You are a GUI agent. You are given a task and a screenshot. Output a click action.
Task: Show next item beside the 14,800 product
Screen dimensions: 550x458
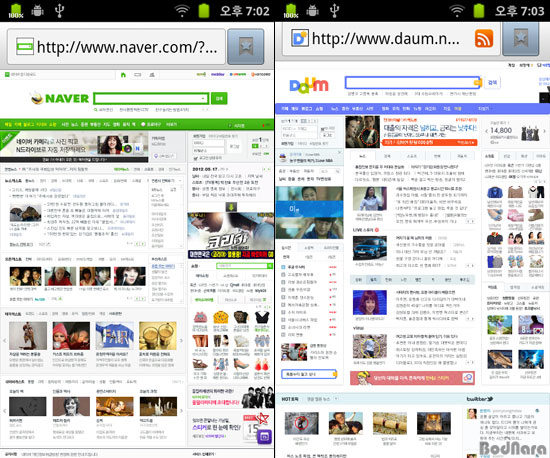point(544,131)
